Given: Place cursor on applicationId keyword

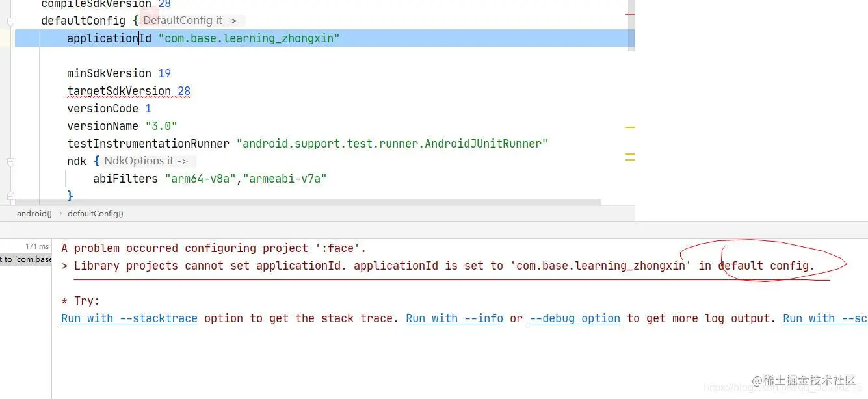Looking at the screenshot, I should pos(109,38).
